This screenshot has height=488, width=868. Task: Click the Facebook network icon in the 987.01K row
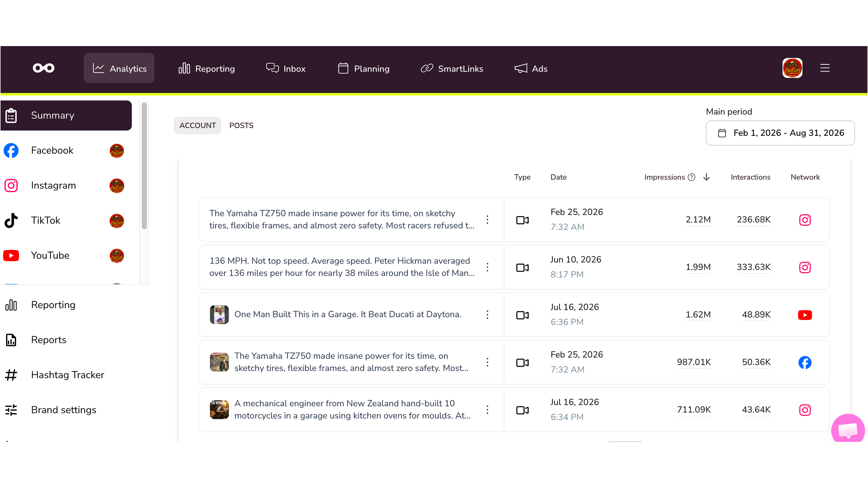pos(805,362)
